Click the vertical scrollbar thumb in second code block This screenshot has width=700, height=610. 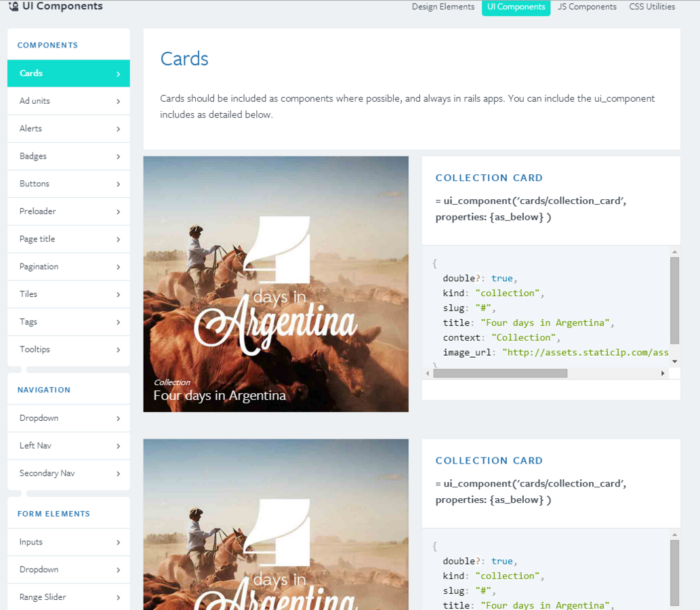point(674,573)
